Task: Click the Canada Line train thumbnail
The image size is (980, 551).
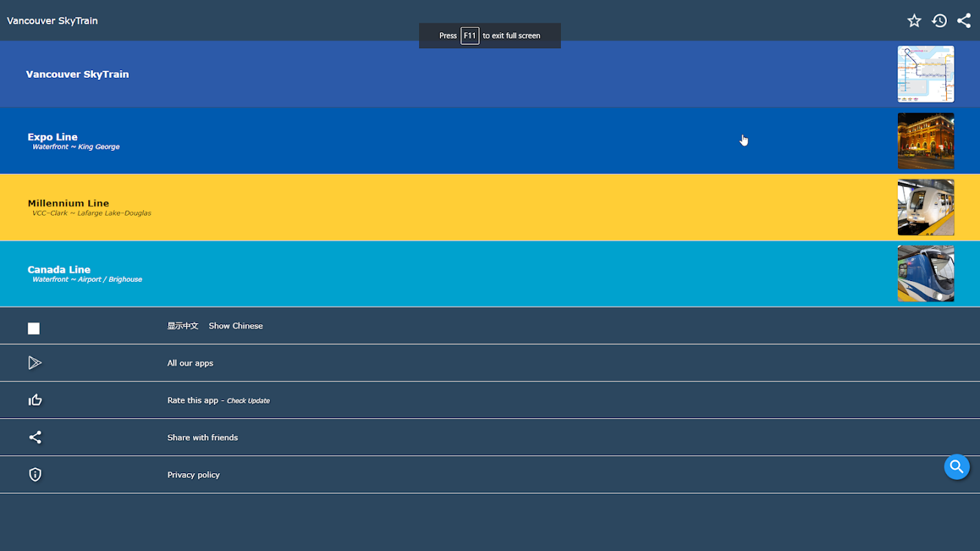Action: pos(926,273)
